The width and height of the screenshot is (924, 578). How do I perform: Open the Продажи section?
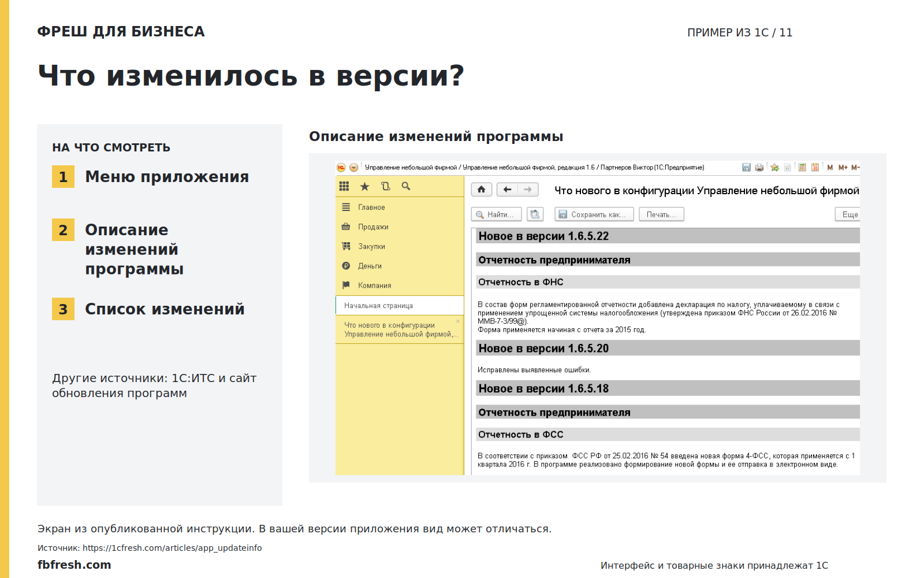pyautogui.click(x=400, y=227)
